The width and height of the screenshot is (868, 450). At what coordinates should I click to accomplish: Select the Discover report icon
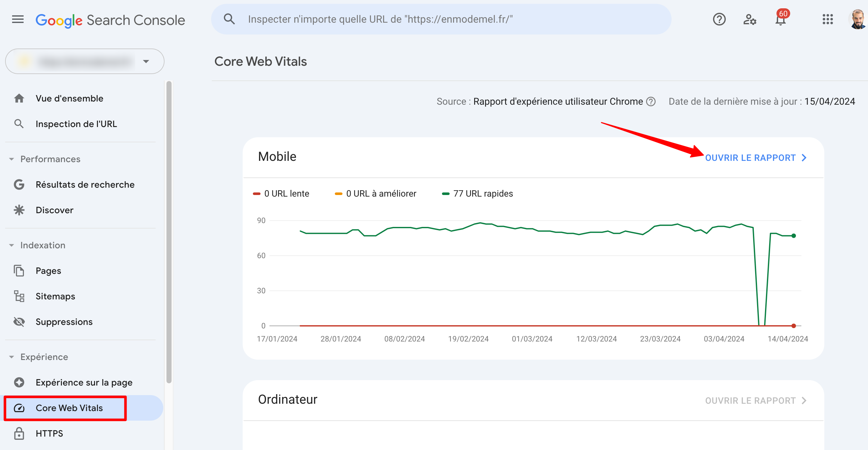click(19, 210)
